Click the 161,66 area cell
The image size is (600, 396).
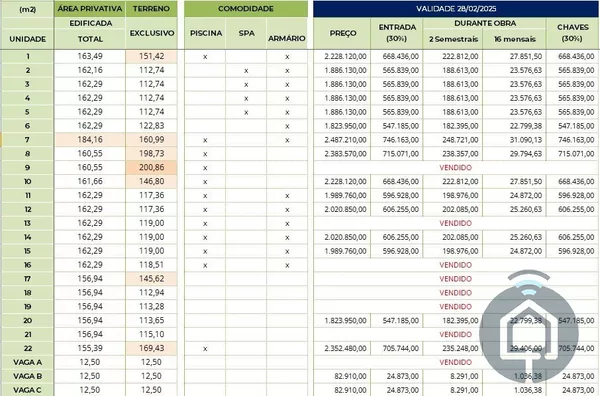pyautogui.click(x=90, y=181)
